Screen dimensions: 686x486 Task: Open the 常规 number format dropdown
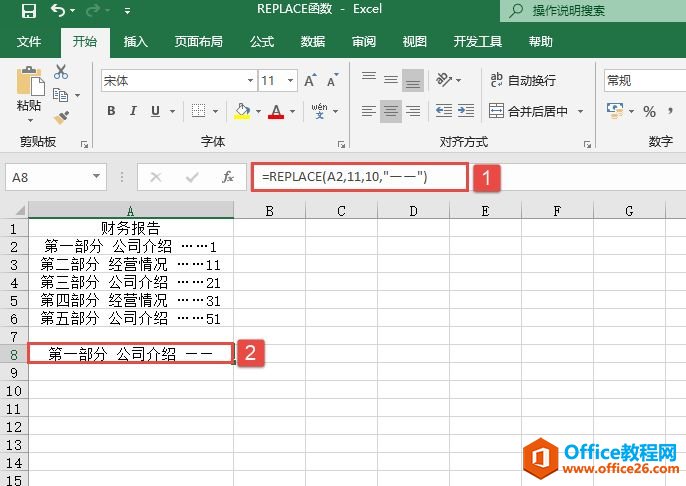pos(645,80)
